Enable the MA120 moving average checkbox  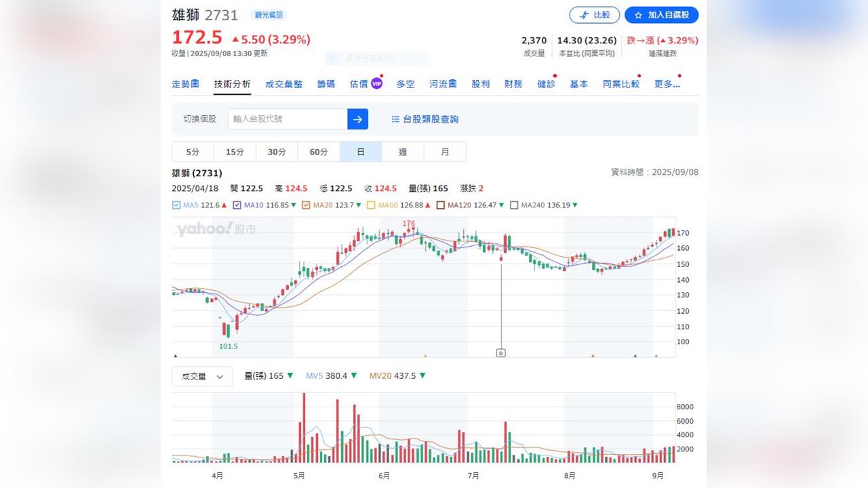coord(441,205)
